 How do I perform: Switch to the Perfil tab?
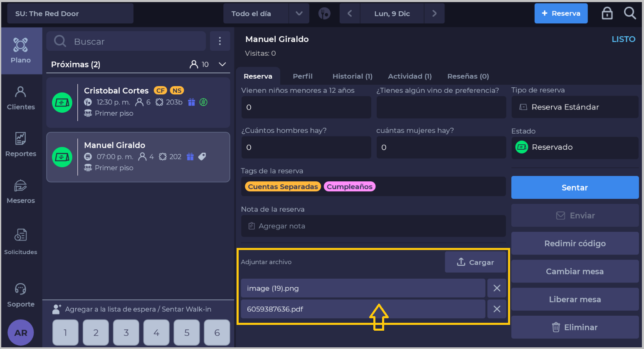click(x=303, y=76)
